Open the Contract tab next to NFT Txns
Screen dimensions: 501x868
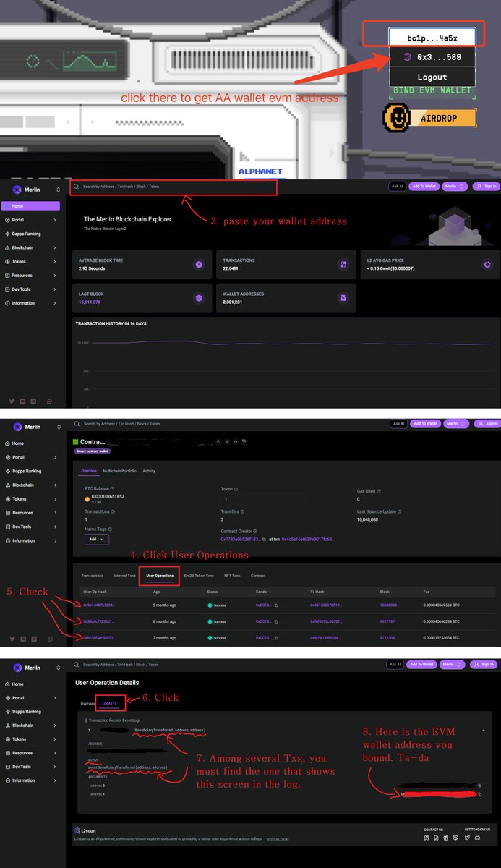pos(257,576)
